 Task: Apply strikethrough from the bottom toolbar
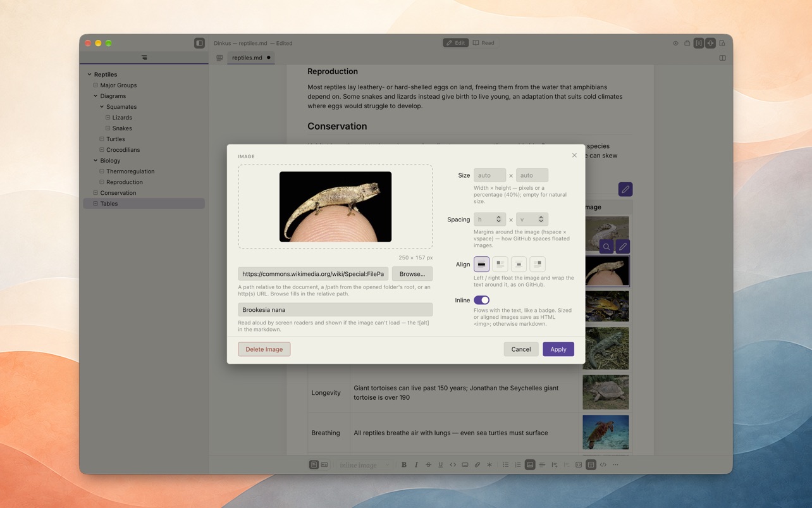[x=428, y=465]
